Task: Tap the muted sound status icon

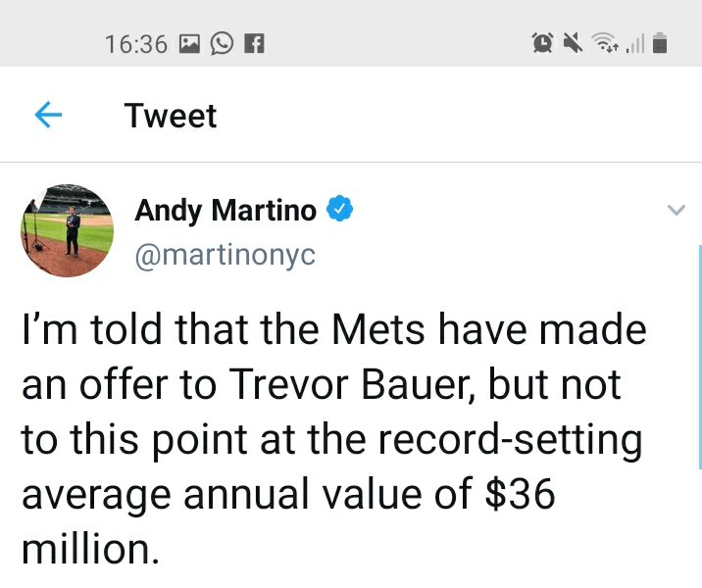Action: (574, 42)
